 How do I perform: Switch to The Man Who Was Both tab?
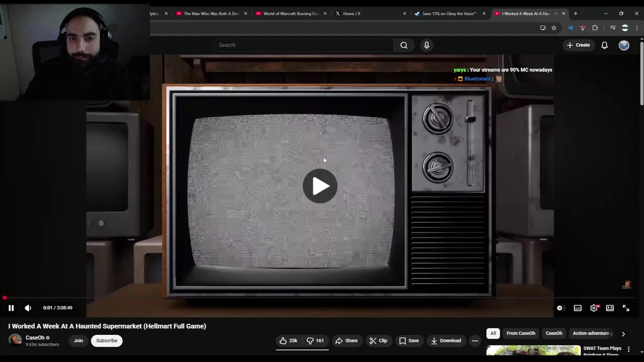(211, 14)
